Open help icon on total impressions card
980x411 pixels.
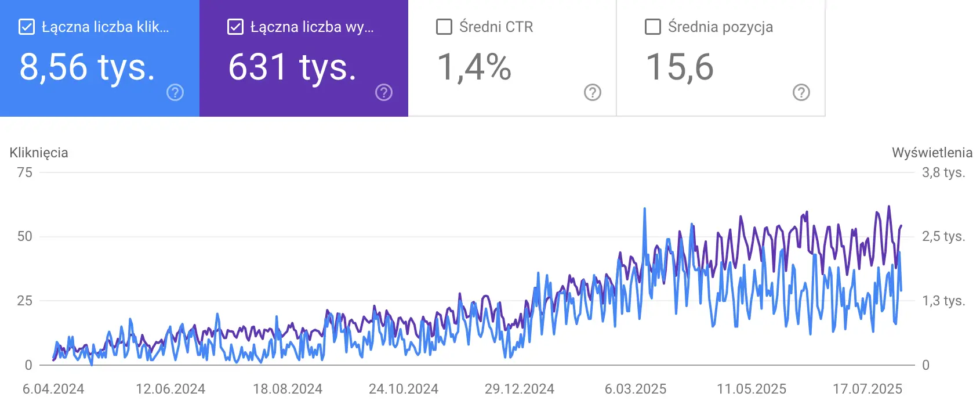click(x=384, y=92)
